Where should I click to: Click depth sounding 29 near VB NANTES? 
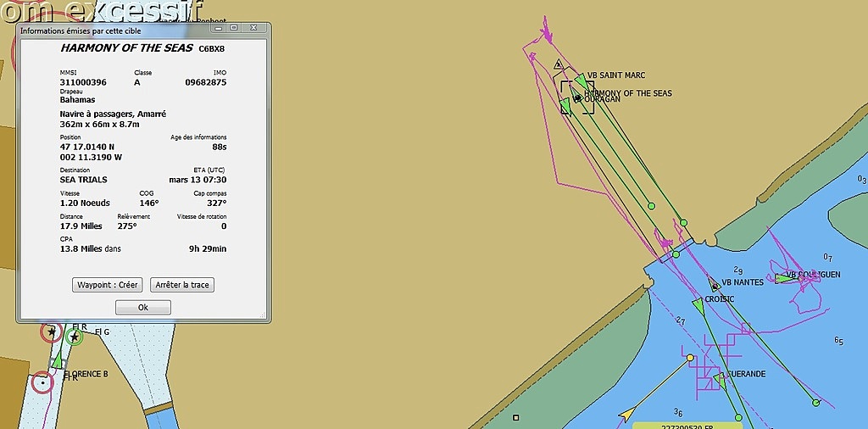click(x=738, y=270)
